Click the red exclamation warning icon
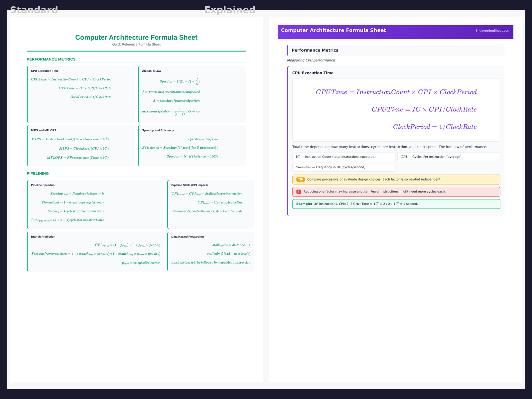The width and height of the screenshot is (532, 399). [x=299, y=192]
